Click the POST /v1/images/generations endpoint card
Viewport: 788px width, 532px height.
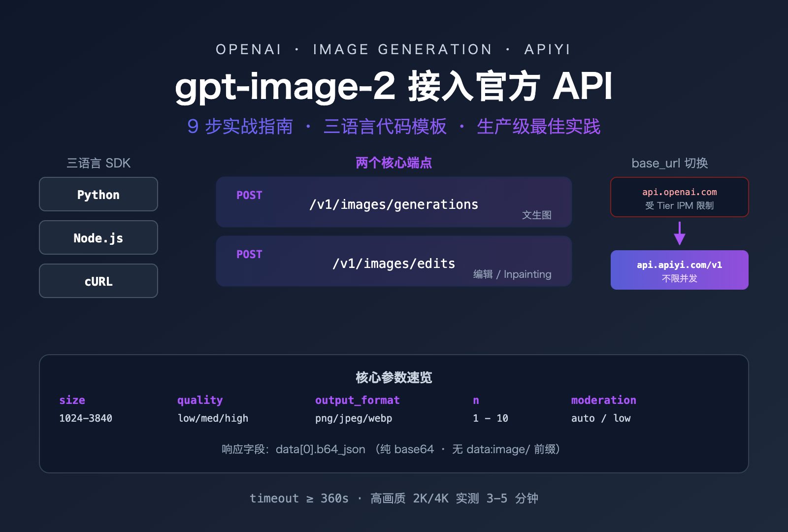[x=393, y=202]
